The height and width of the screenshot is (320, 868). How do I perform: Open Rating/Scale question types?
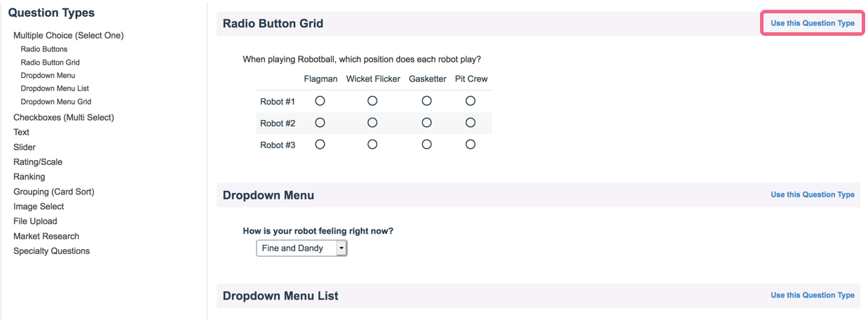(x=38, y=162)
